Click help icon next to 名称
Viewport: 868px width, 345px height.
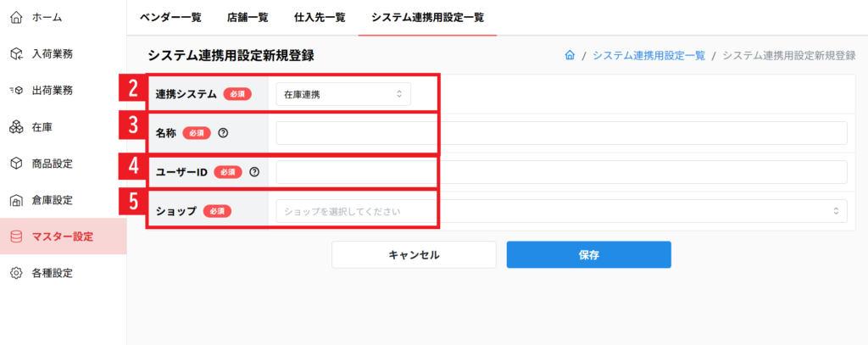pyautogui.click(x=223, y=133)
